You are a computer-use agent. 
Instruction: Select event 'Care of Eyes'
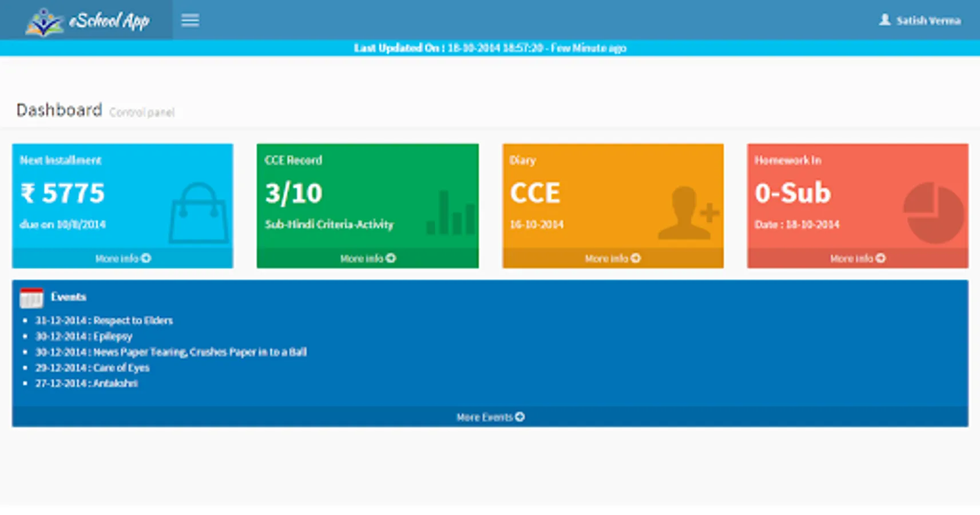[x=93, y=368]
